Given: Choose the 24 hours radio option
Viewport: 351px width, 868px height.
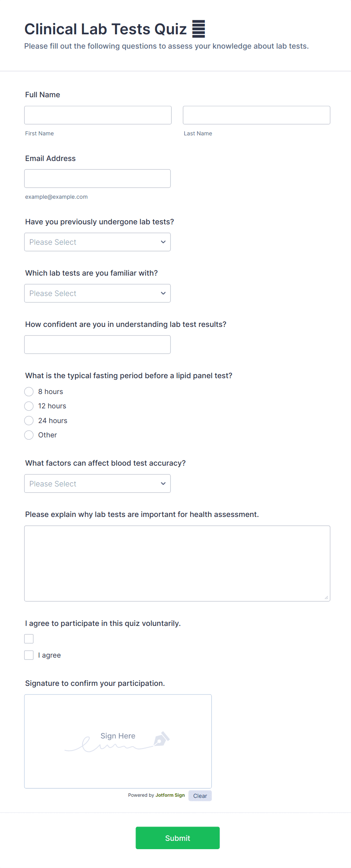Looking at the screenshot, I should 29,421.
